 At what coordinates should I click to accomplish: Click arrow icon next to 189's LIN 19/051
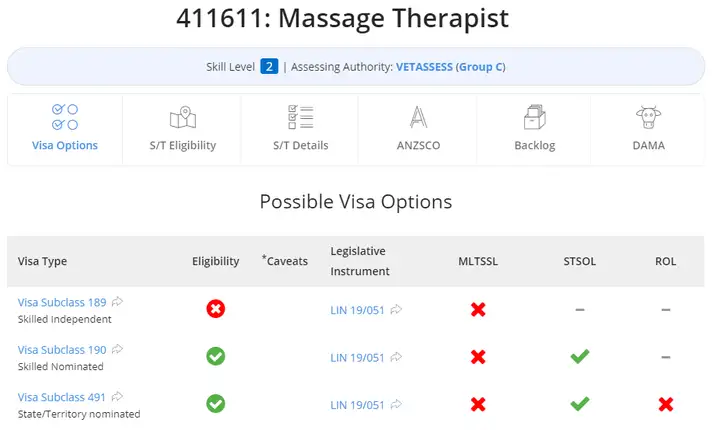tap(396, 310)
